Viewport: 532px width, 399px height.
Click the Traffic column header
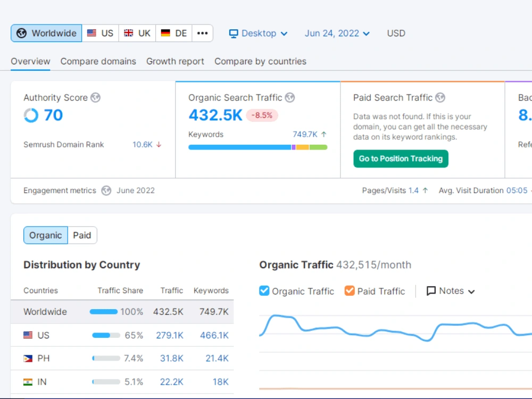(x=172, y=290)
